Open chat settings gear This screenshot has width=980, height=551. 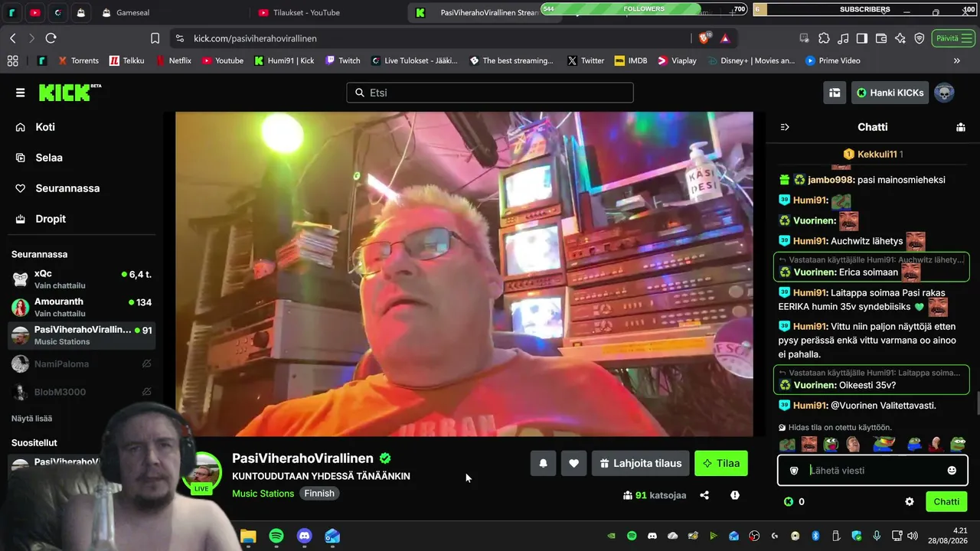910,502
